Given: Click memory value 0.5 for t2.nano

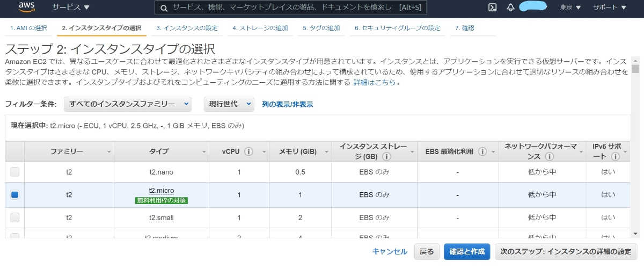Looking at the screenshot, I should [300, 172].
